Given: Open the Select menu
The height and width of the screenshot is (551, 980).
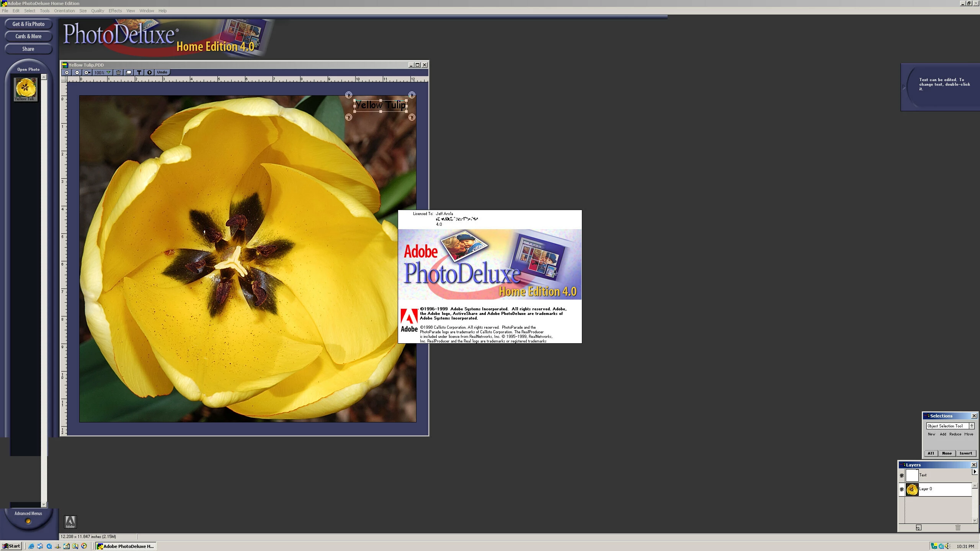Looking at the screenshot, I should coord(29,11).
